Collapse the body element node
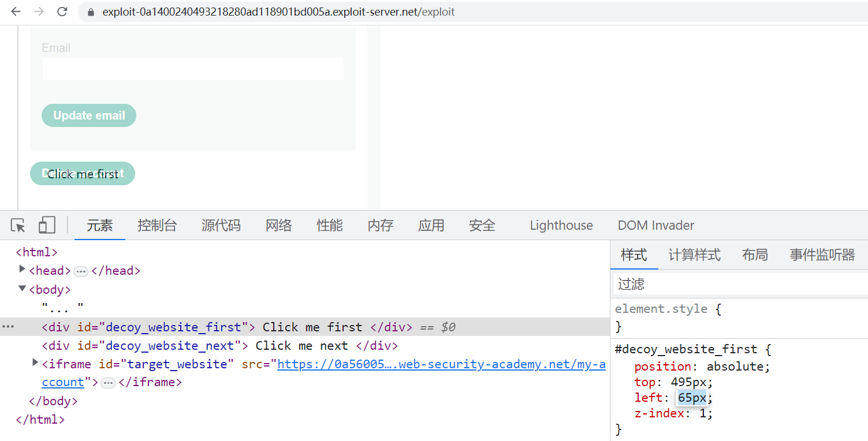The height and width of the screenshot is (441, 868). click(23, 288)
